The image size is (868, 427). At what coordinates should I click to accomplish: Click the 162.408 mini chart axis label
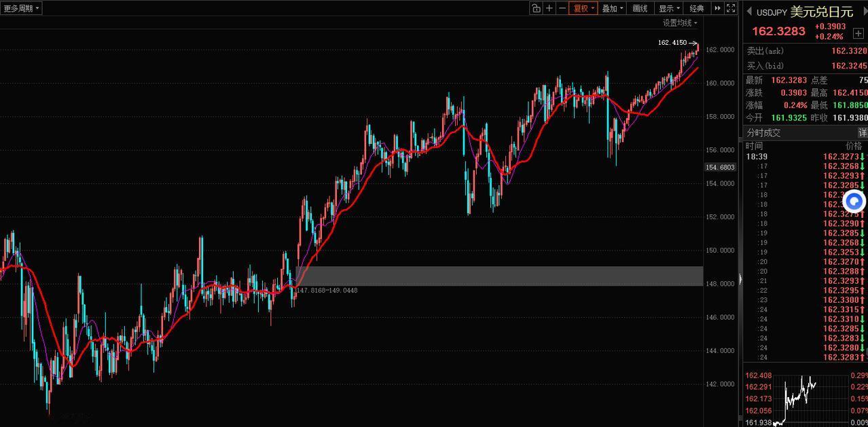coord(759,375)
